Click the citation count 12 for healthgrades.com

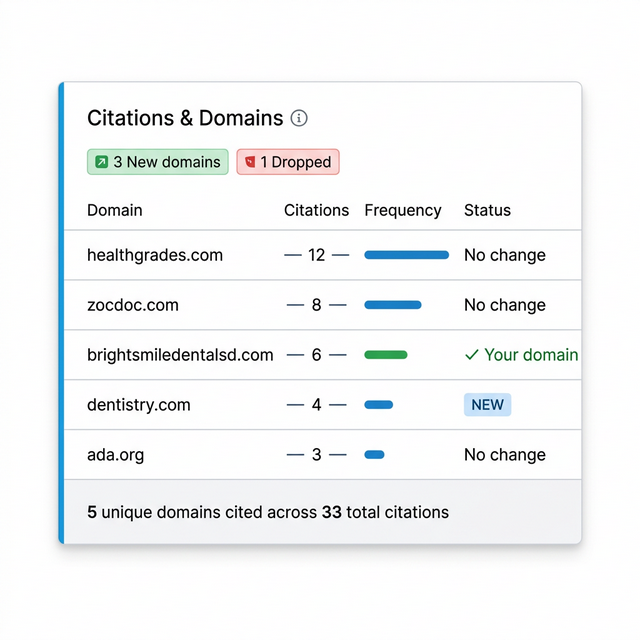pyautogui.click(x=316, y=255)
